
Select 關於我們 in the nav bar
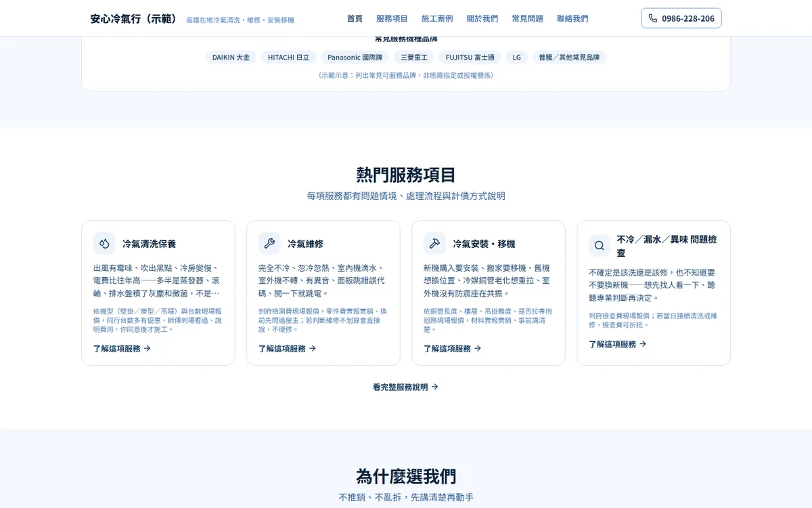(x=482, y=18)
